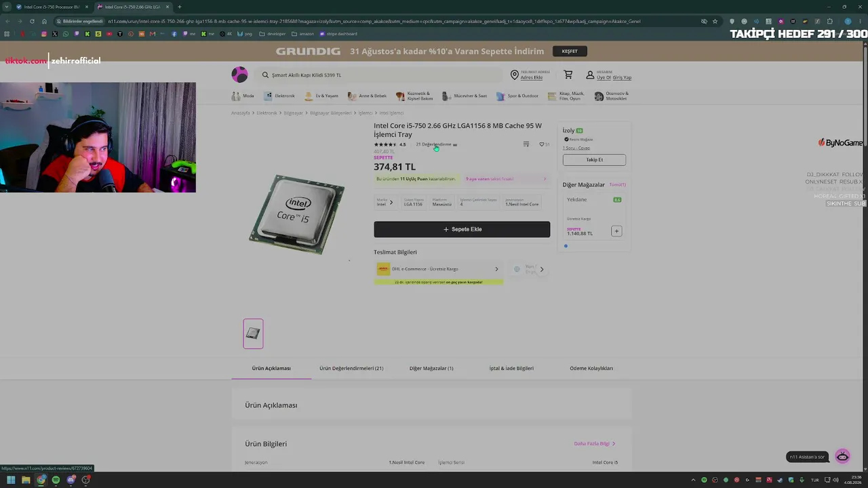This screenshot has height=488, width=868.
Task: Click the Spotify tray icon
Action: point(704,480)
